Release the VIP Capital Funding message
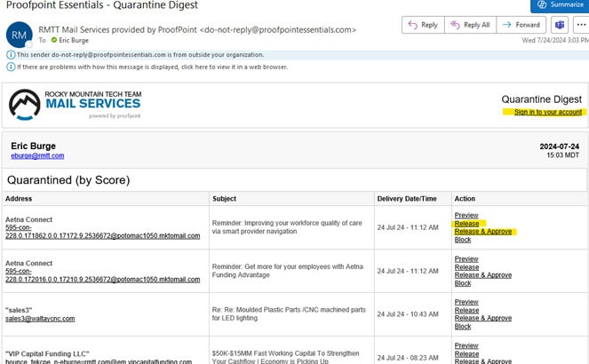589x364 pixels. [466, 354]
